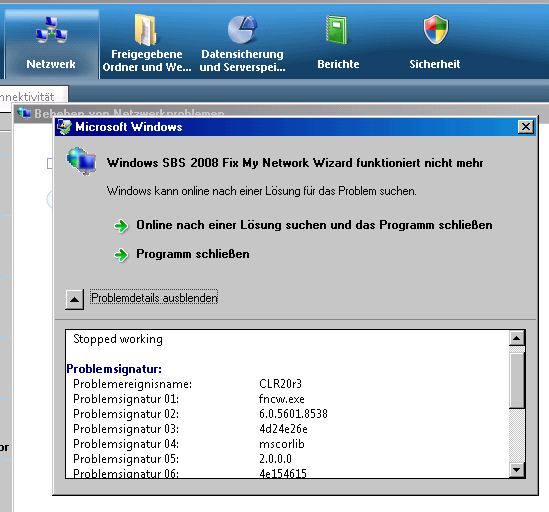Click the Fix My Network Wizard globe icon
Viewport: 549px width, 512px height.
[x=81, y=161]
